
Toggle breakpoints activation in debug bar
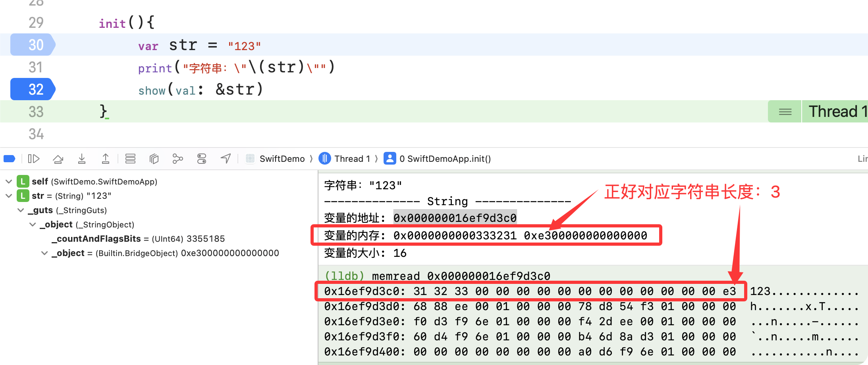tap(10, 159)
